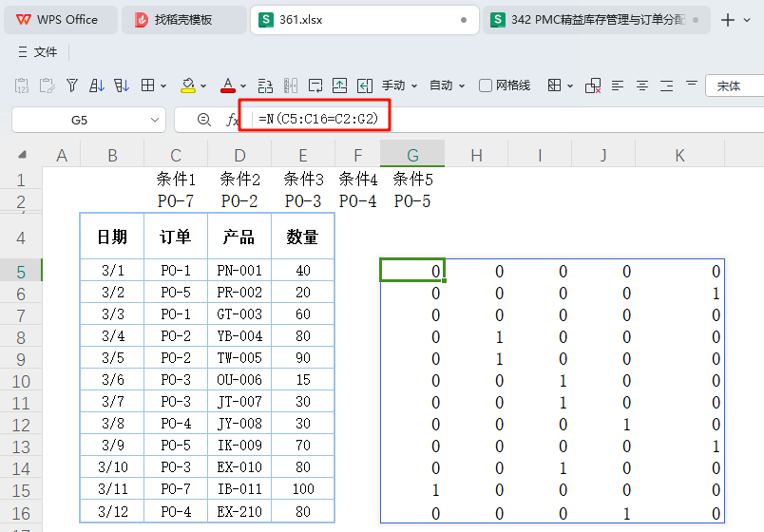
Task: Sort ascending with the A-down arrow icon
Action: tap(97, 85)
